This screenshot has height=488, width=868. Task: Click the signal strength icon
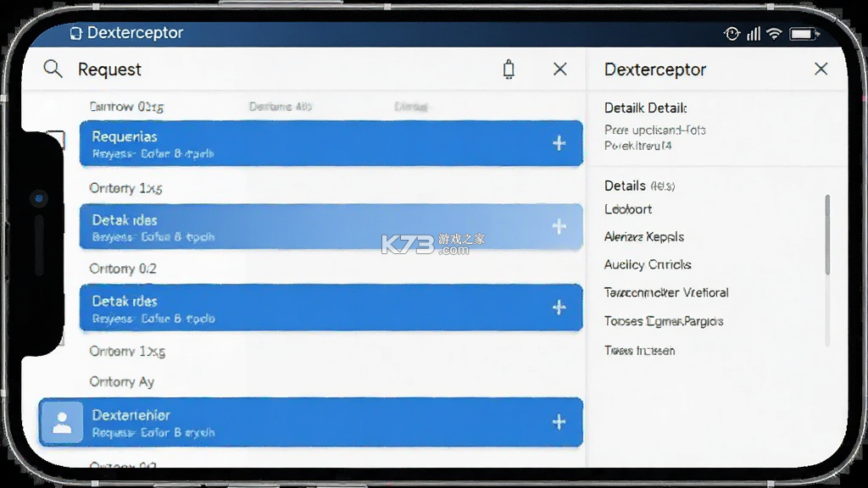754,34
